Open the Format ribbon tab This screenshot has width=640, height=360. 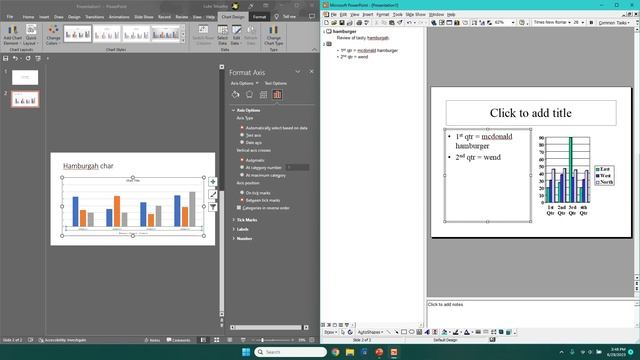click(x=259, y=17)
